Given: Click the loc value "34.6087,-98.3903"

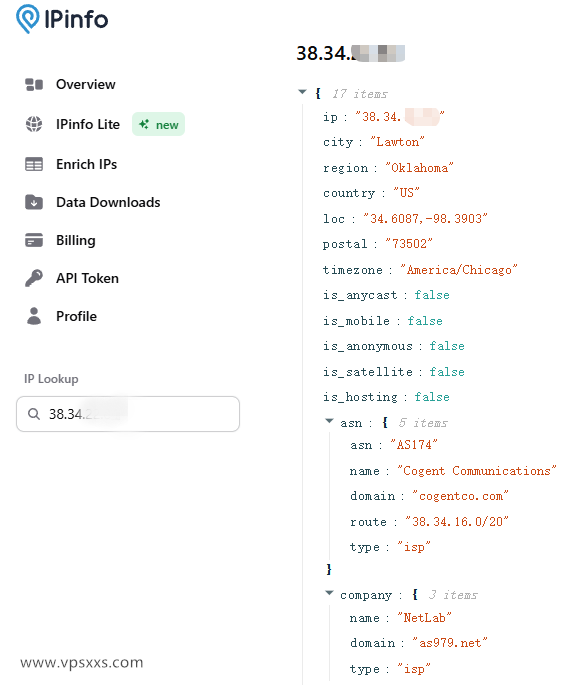Looking at the screenshot, I should (425, 218).
